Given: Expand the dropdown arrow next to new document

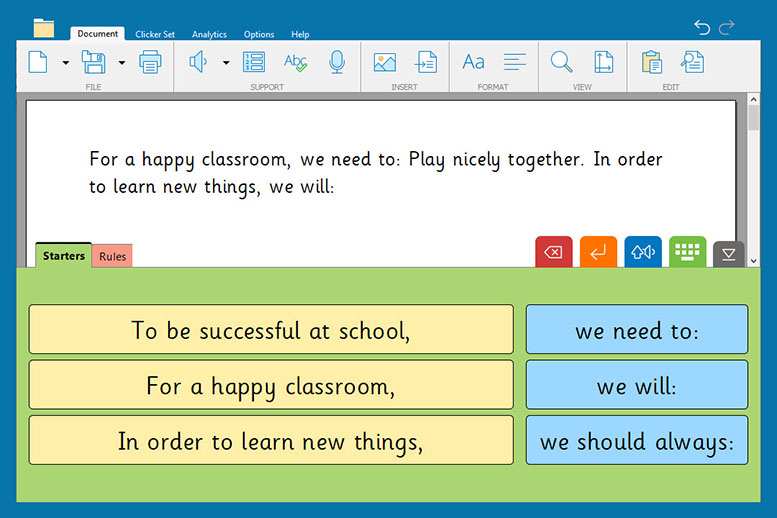Looking at the screenshot, I should [66, 63].
